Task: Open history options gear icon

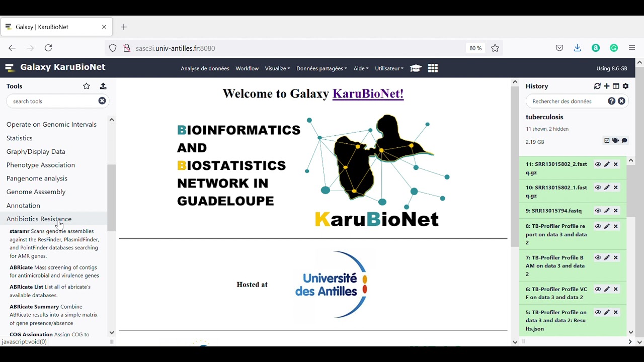Action: (625, 86)
